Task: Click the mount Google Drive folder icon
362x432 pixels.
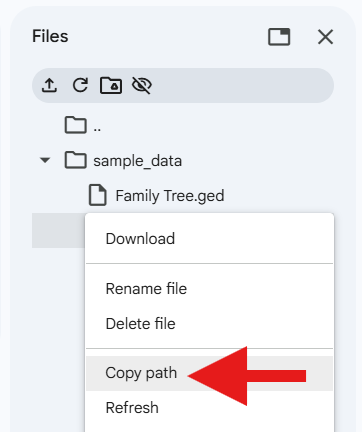Action: point(111,85)
